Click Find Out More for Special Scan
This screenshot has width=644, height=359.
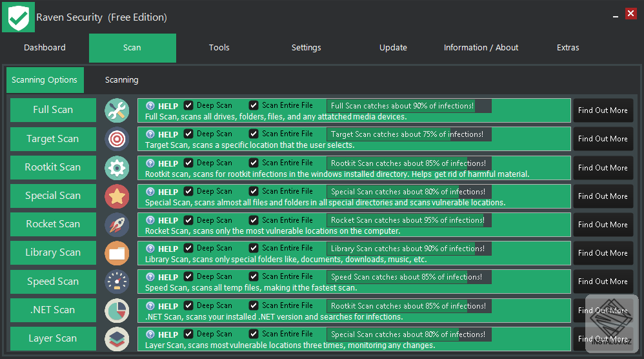tap(603, 196)
